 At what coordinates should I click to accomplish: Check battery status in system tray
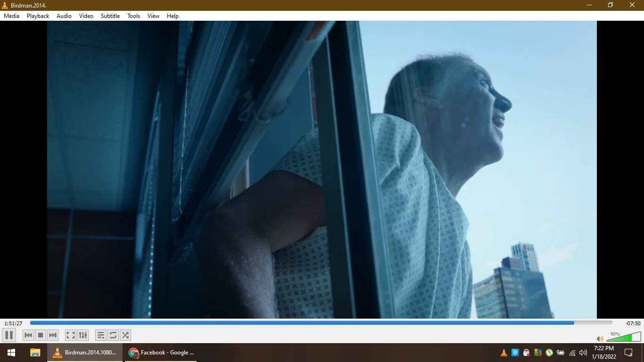[561, 353]
